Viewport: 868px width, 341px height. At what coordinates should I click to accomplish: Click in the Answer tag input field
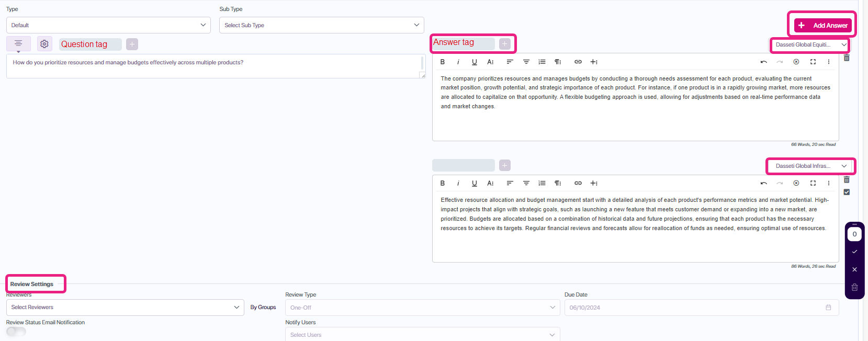click(464, 43)
